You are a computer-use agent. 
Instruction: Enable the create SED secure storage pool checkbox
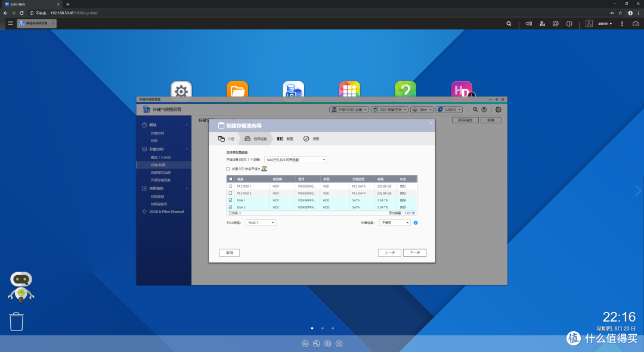click(x=228, y=169)
